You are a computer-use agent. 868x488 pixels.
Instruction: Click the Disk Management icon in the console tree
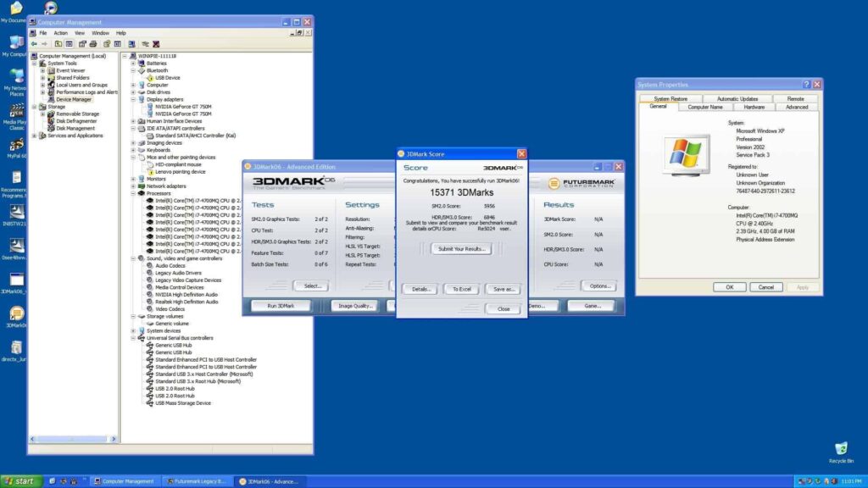[51, 129]
